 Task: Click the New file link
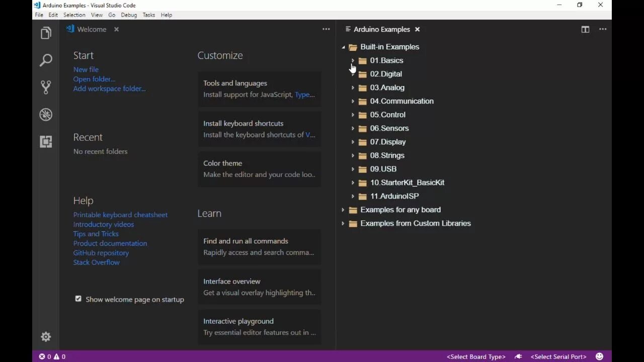point(86,69)
